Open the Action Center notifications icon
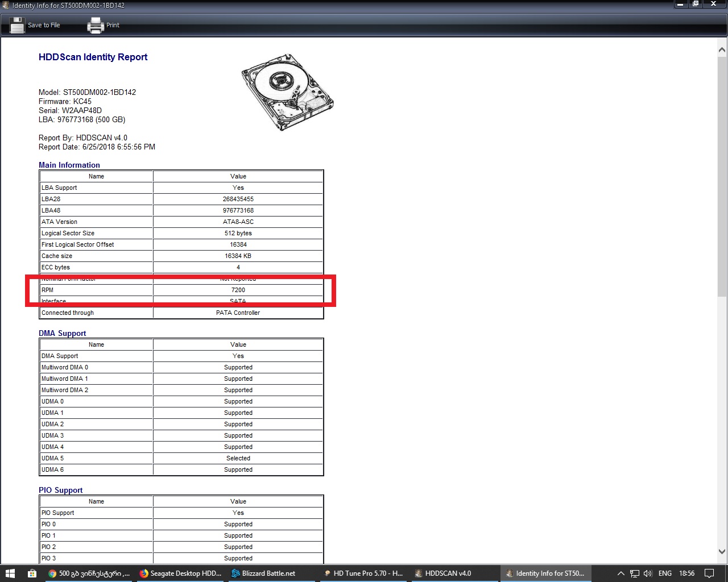Viewport: 728px width, 582px height. tap(709, 573)
